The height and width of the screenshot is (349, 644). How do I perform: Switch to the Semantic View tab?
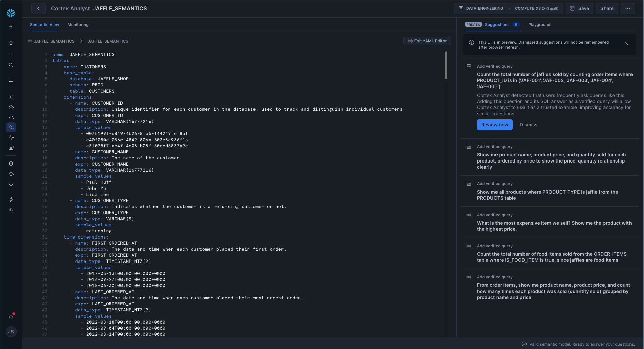coord(45,25)
